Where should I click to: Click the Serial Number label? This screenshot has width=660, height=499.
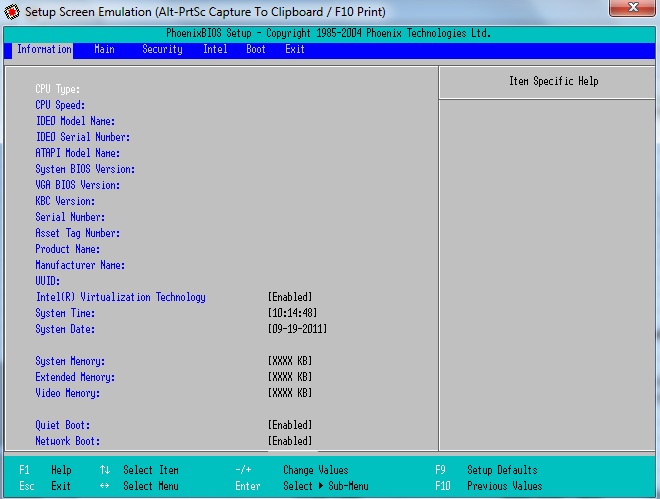coord(70,217)
